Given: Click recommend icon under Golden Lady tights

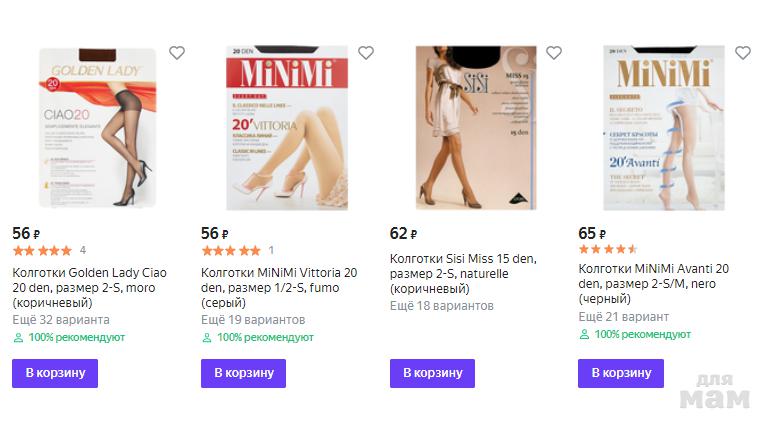Looking at the screenshot, I should coord(18,337).
